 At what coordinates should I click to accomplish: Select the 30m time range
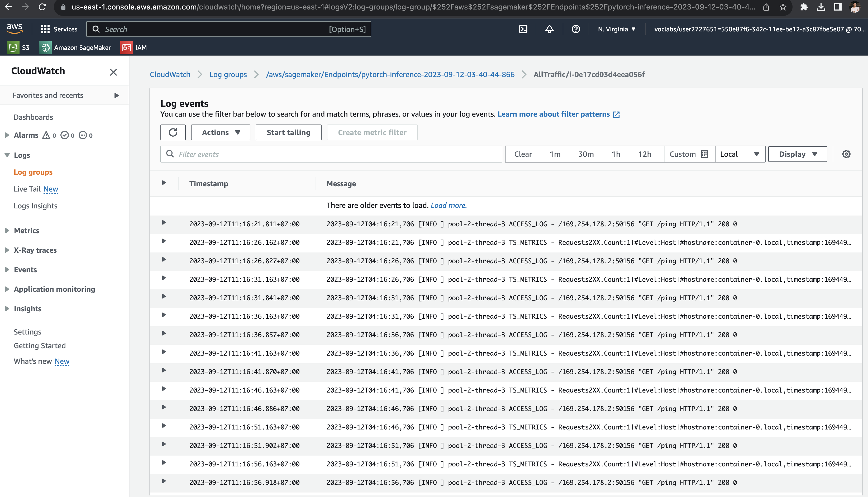click(586, 154)
